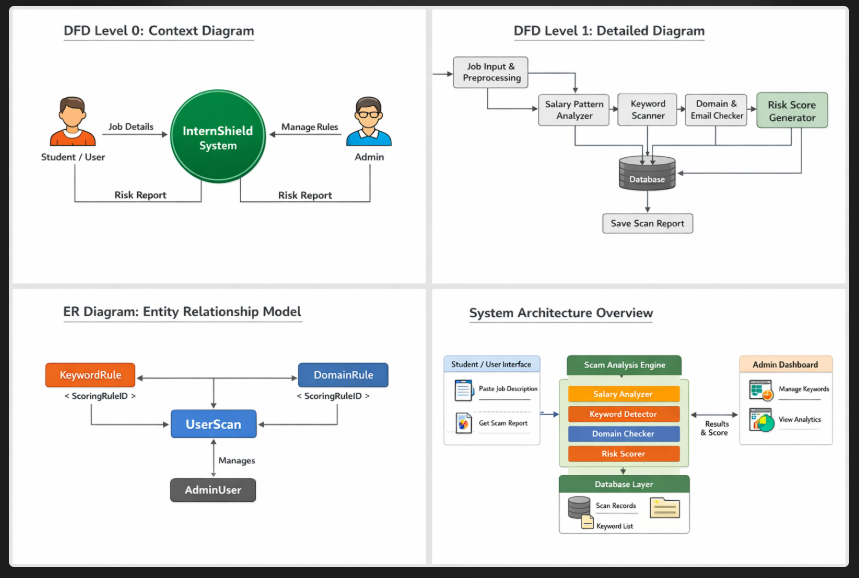The image size is (859, 578).
Task: Click the gray AdminUser entity
Action: point(213,490)
